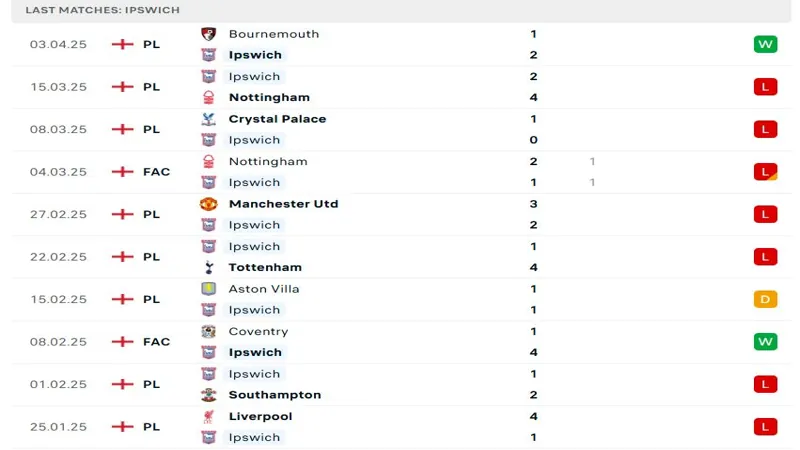Image resolution: width=800 pixels, height=450 pixels.
Task: Click the Tottenham cockerel crest icon
Action: 208,267
